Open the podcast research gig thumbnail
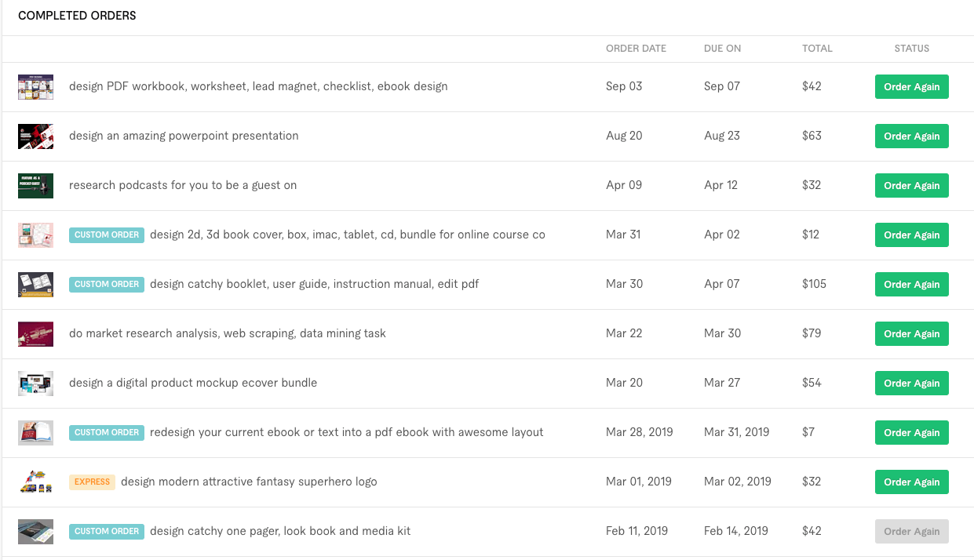Viewport: 974px width, 560px height. click(x=35, y=186)
